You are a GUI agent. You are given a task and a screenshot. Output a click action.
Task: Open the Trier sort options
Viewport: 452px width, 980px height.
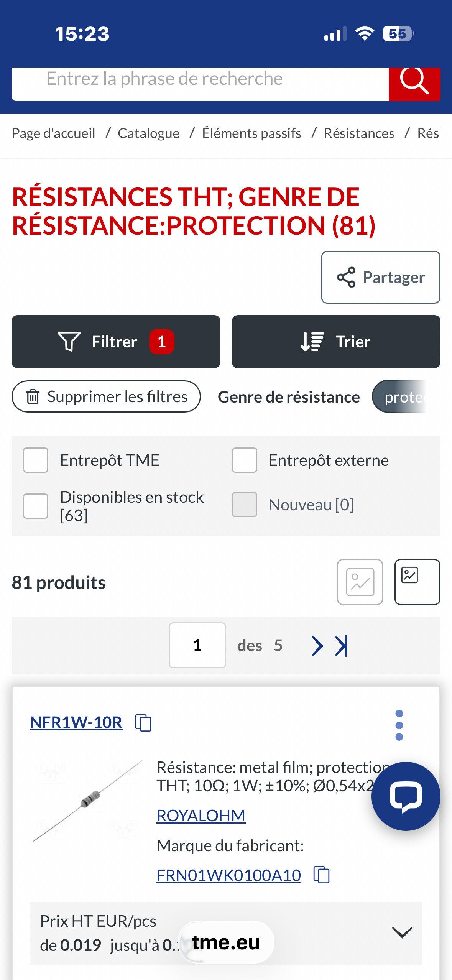[336, 342]
